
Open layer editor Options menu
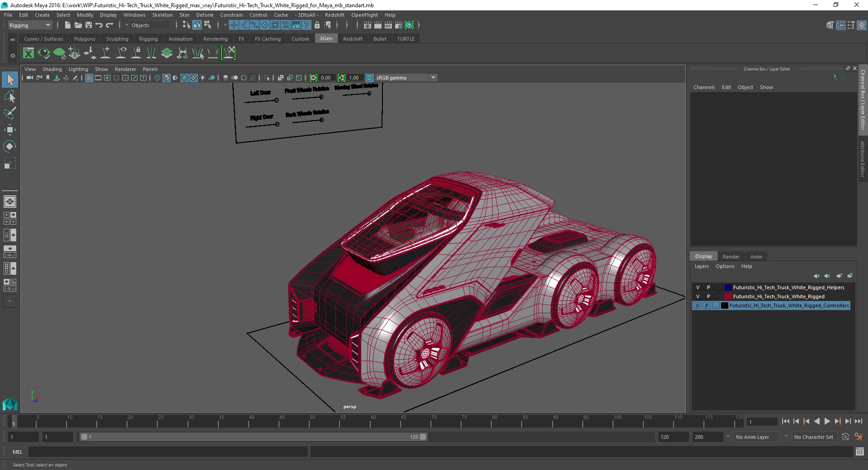tap(725, 266)
